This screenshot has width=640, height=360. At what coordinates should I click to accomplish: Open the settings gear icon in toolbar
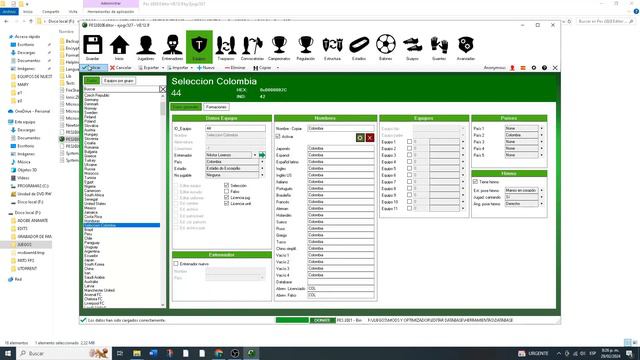tap(533, 68)
